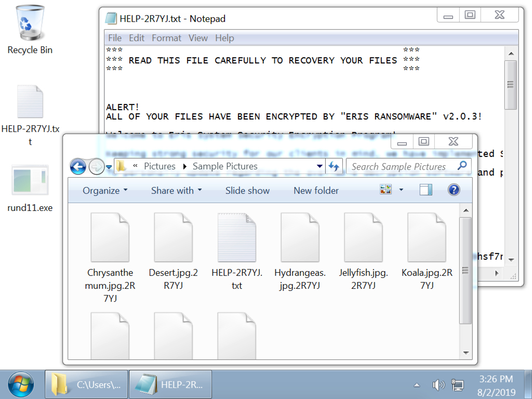
Task: Open the Format menu in Notepad
Action: tap(166, 38)
